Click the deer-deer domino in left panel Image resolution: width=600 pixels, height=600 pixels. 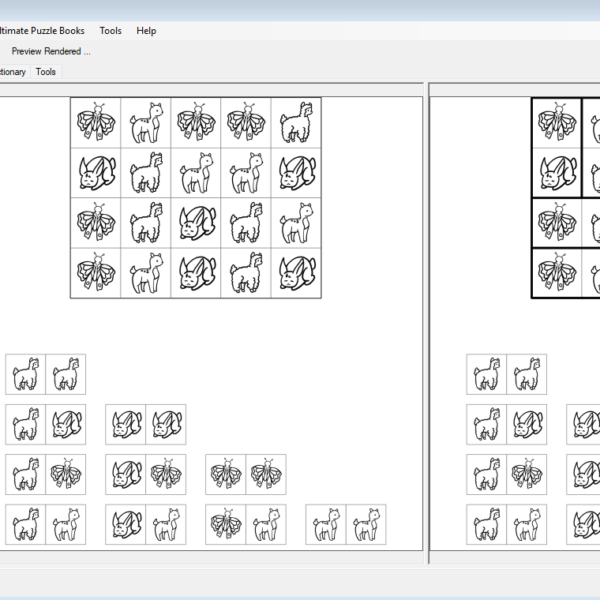tap(346, 525)
